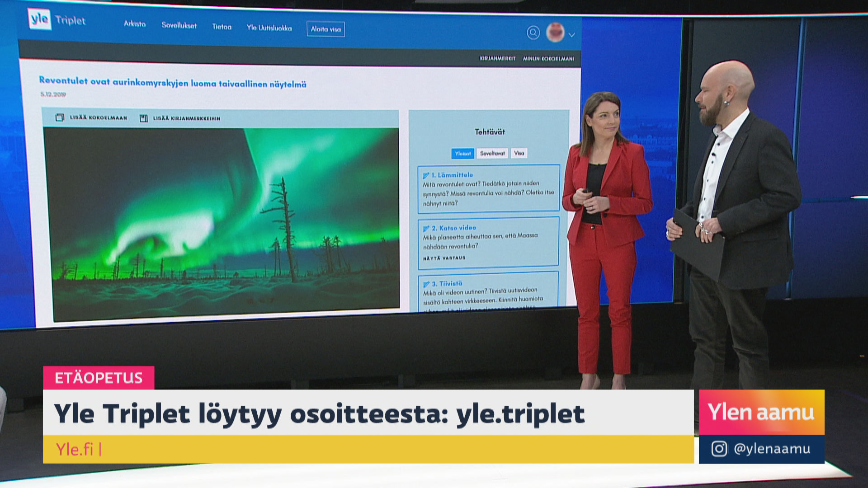Open the Kirjanmerkit link
The image size is (868, 488).
pos(497,59)
